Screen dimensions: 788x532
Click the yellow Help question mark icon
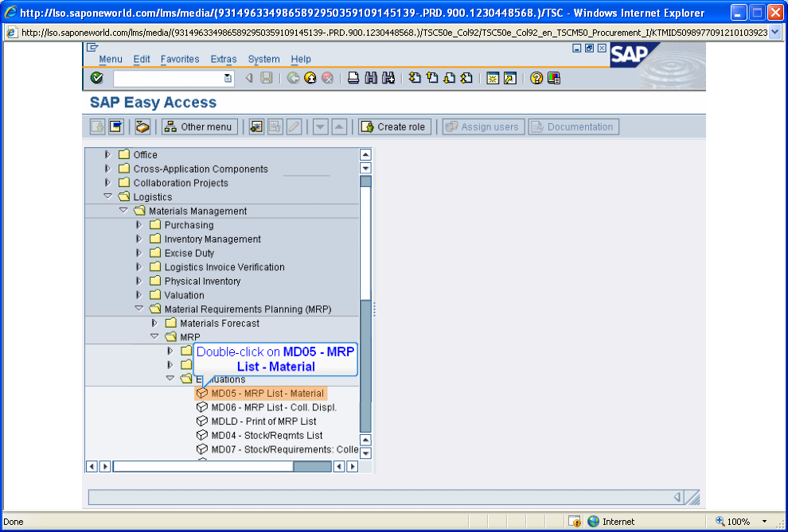pos(536,78)
